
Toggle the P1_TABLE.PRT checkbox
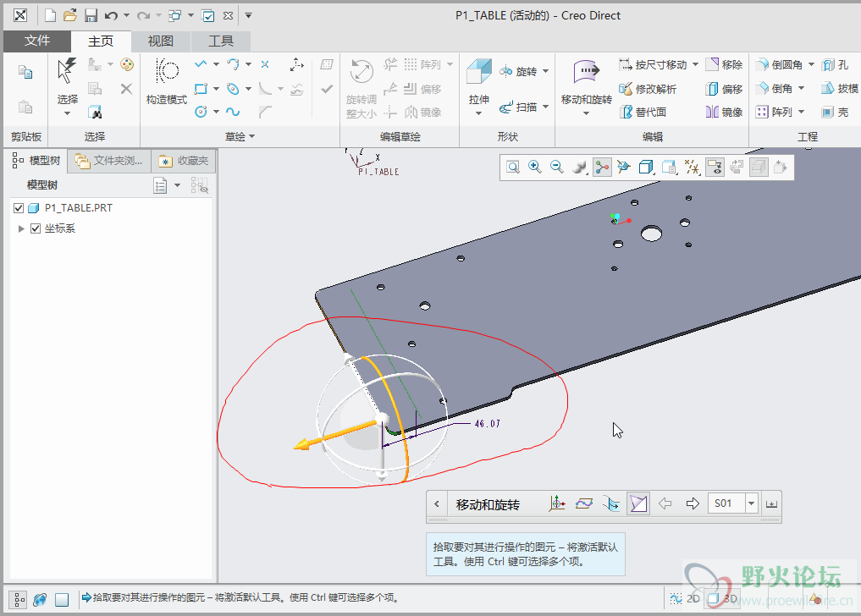[19, 208]
